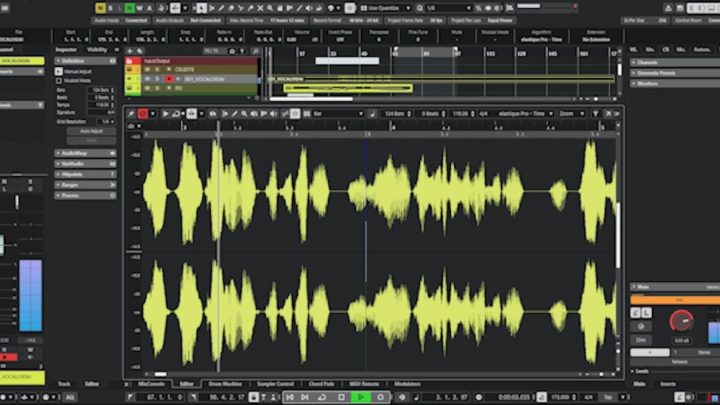Expand the AudioWarp inspector section

[x=85, y=153]
